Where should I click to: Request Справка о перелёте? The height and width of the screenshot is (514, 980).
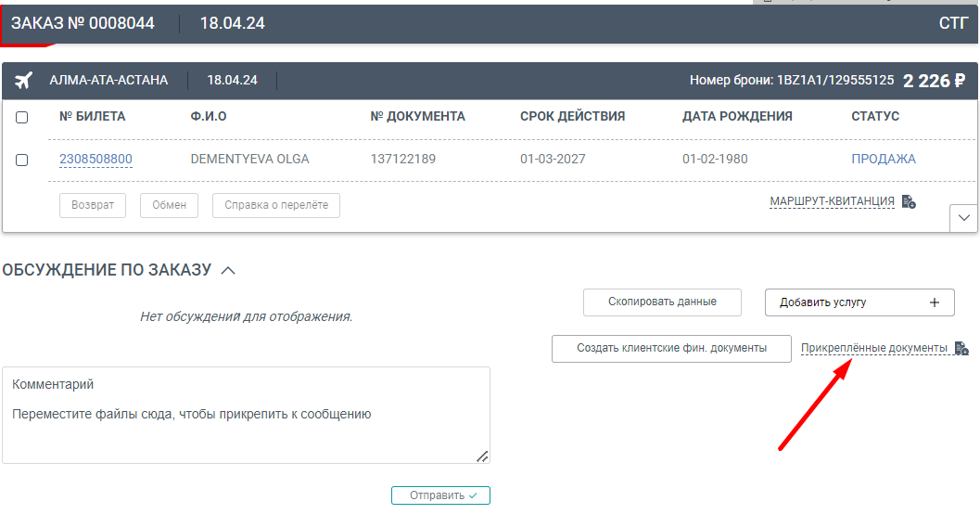pyautogui.click(x=276, y=205)
